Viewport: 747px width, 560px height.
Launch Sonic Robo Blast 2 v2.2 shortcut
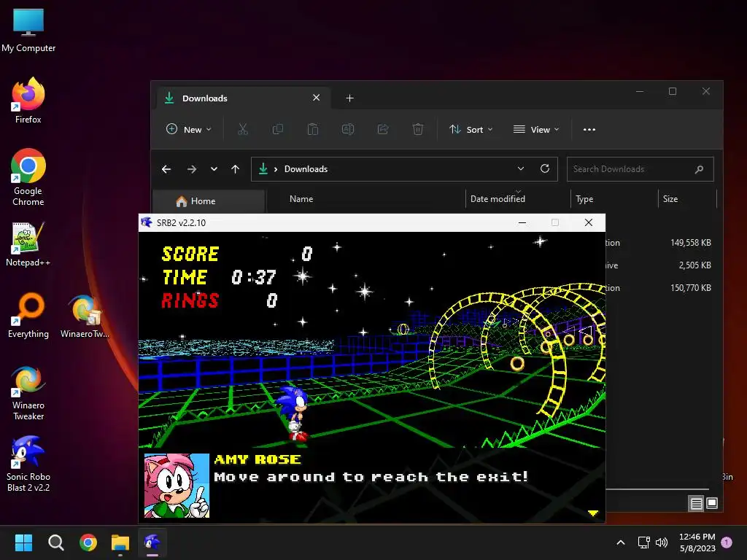28,464
